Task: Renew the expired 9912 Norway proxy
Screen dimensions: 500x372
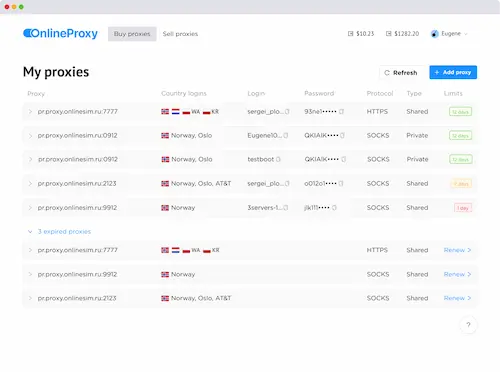Action: point(457,274)
